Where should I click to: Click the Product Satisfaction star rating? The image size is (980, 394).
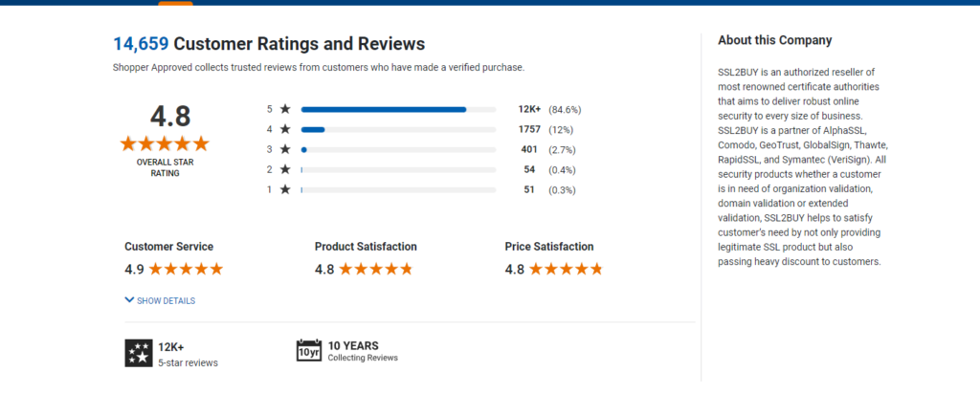(x=375, y=269)
